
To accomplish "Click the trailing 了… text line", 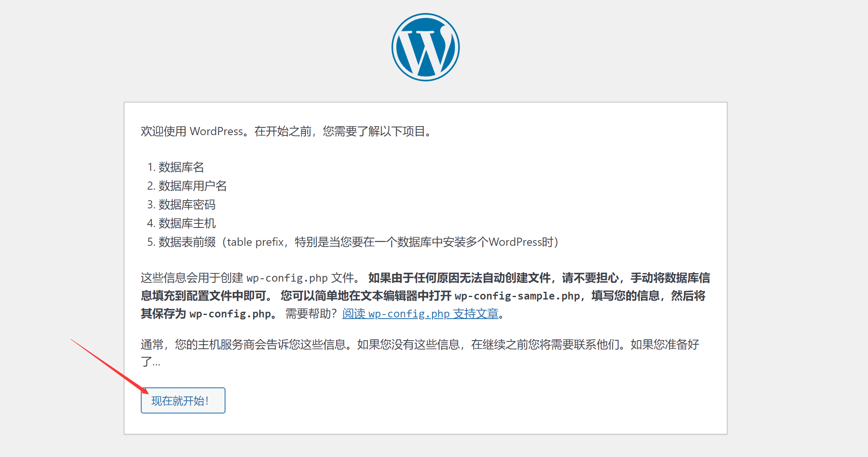I will pyautogui.click(x=151, y=362).
